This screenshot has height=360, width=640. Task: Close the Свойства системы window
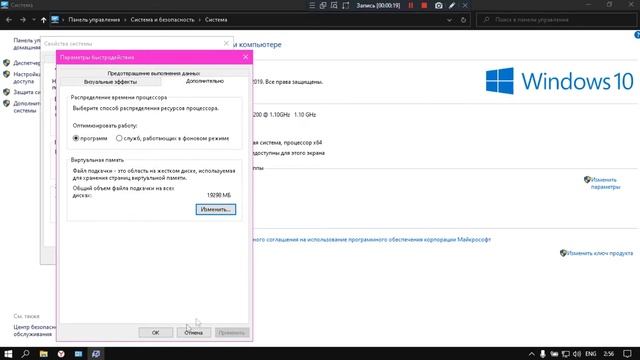click(x=226, y=43)
